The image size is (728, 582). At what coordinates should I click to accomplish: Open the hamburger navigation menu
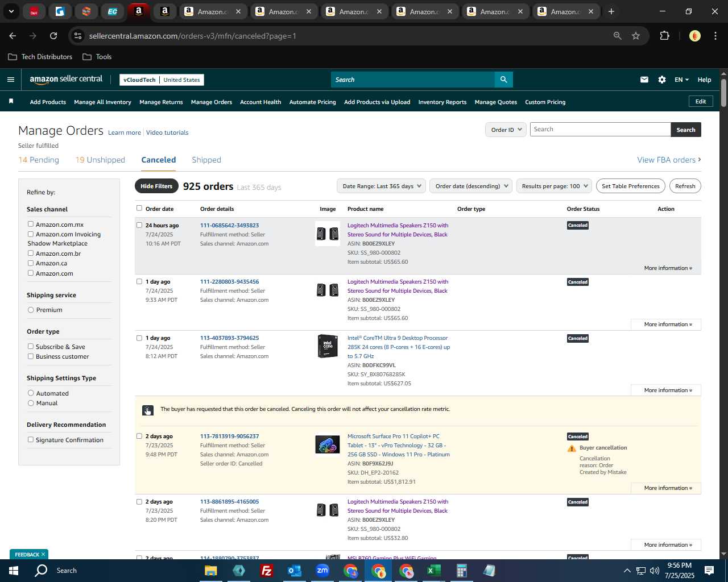point(10,80)
